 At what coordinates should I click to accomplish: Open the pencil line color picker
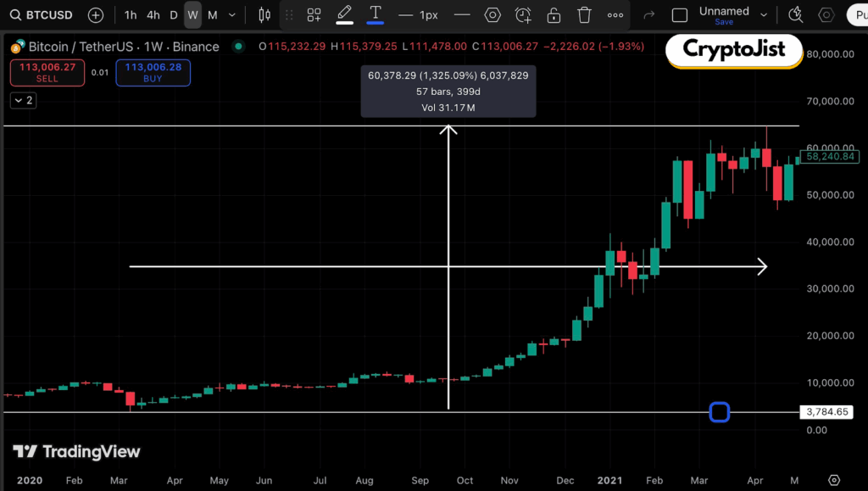[x=344, y=14]
